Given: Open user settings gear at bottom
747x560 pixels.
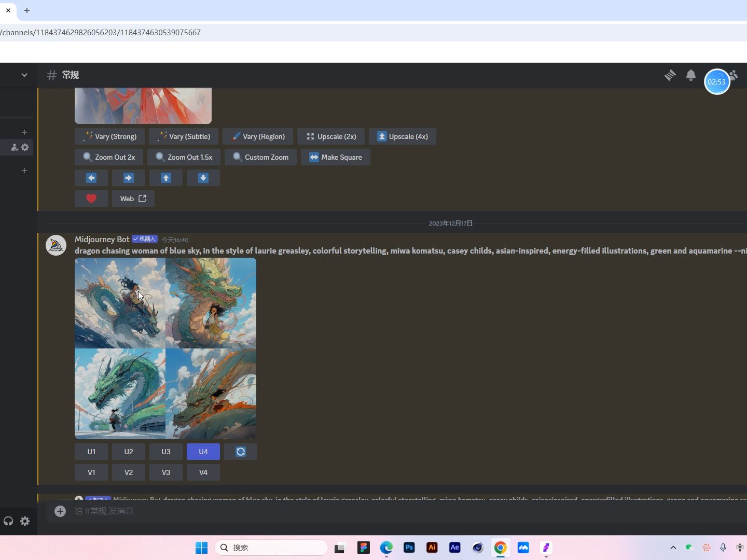Looking at the screenshot, I should 25,521.
